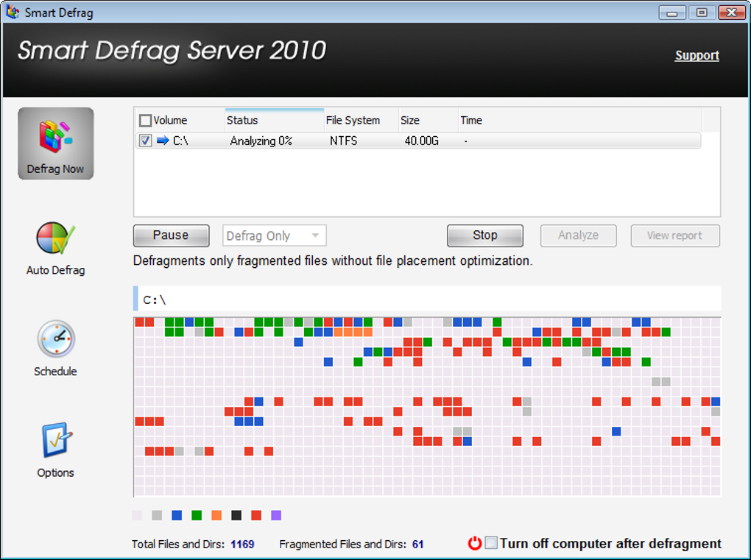Click the green legend swatch
751x560 pixels.
tap(197, 515)
